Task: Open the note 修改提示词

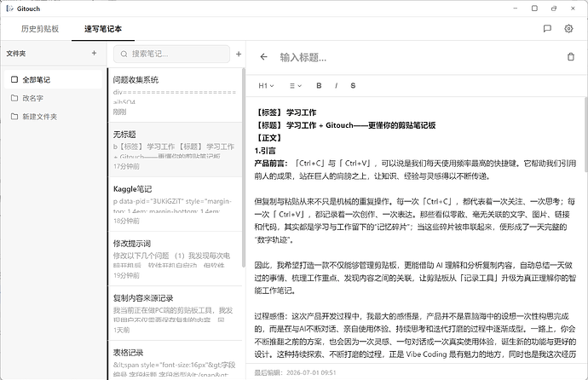Action: [x=176, y=258]
